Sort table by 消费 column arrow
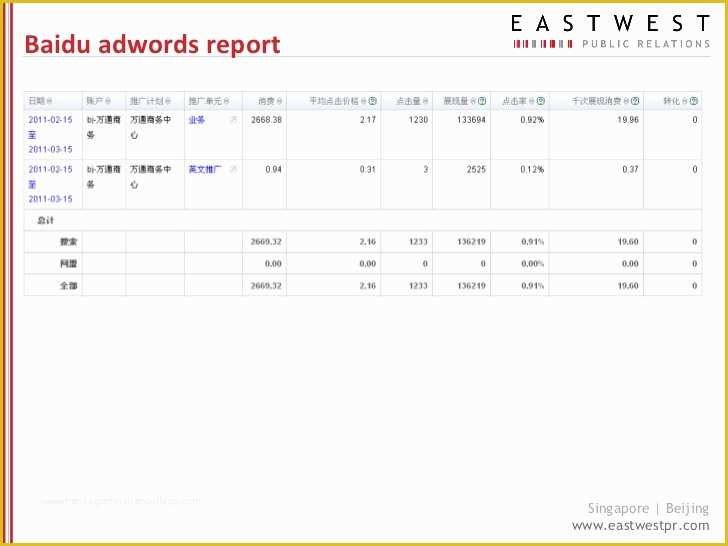 tap(279, 101)
